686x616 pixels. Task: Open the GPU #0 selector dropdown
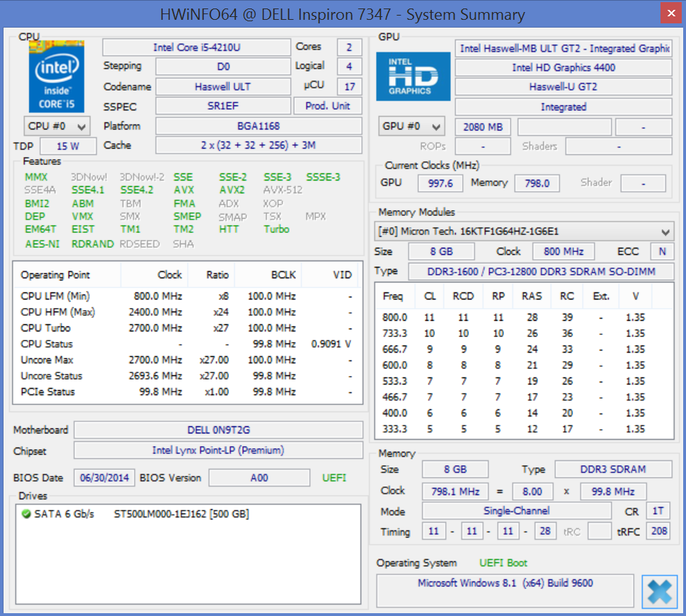pos(411,127)
